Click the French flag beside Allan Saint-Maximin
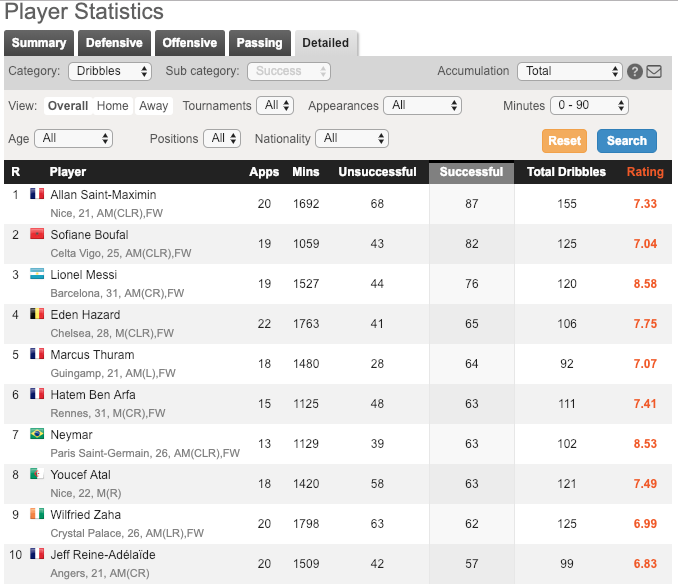This screenshot has height=584, width=678. (x=38, y=194)
